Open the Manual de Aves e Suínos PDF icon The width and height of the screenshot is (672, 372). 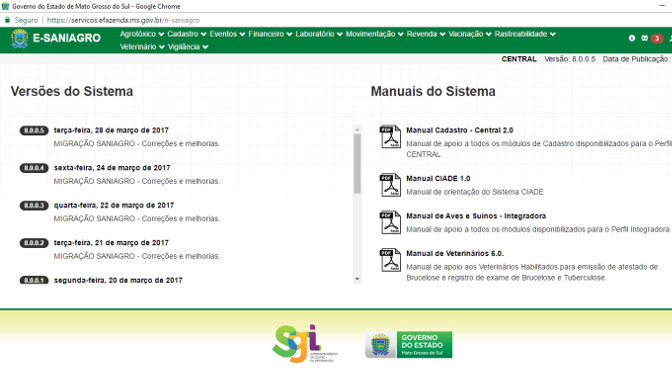click(390, 222)
